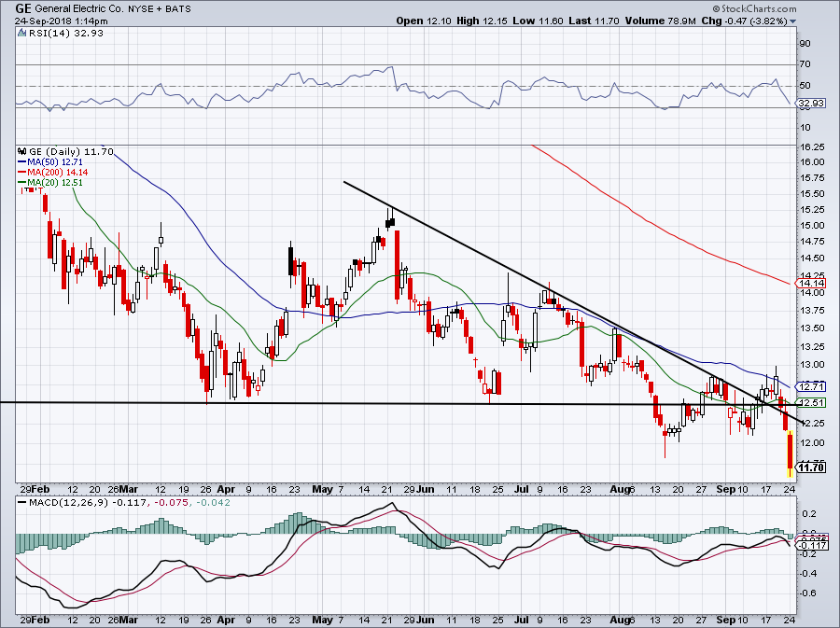The height and width of the screenshot is (628, 840).
Task: Click the General Electric Co. company name
Action: [80, 9]
